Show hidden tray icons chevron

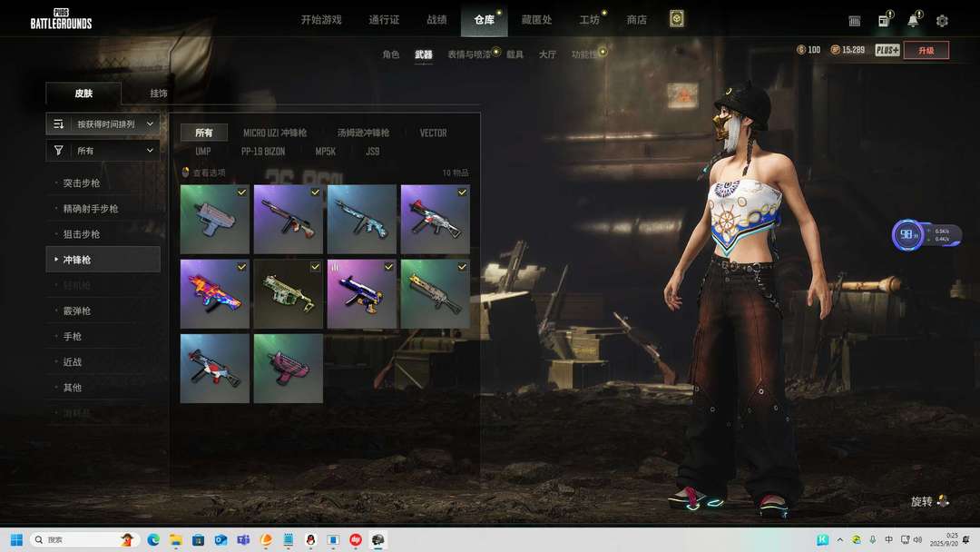coord(840,539)
